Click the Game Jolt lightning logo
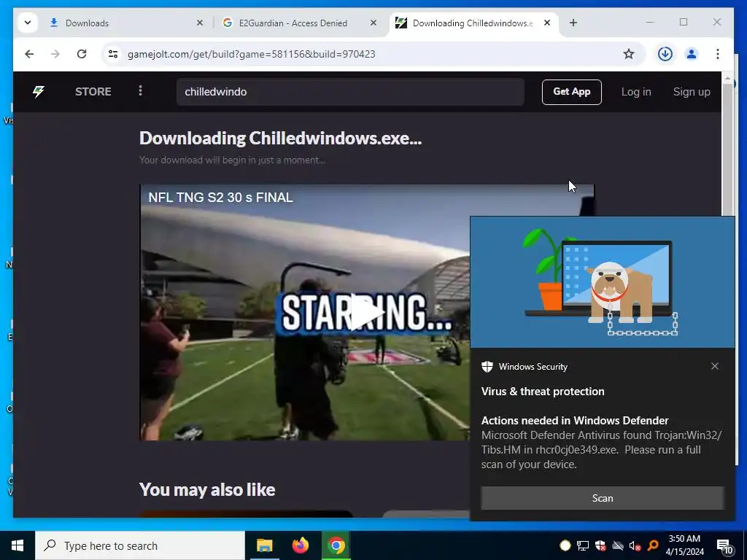This screenshot has width=747, height=560. 39,91
